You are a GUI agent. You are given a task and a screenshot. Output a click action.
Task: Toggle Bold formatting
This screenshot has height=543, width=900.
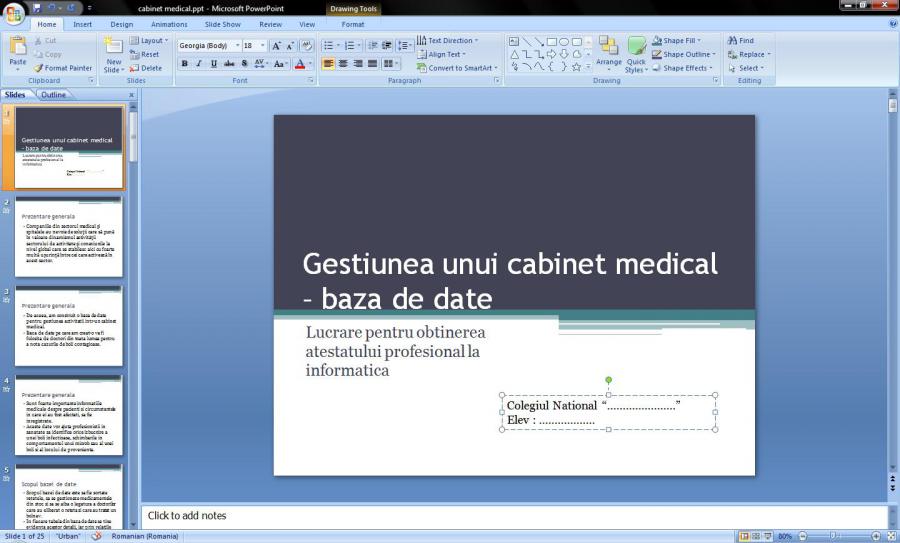pyautogui.click(x=184, y=64)
